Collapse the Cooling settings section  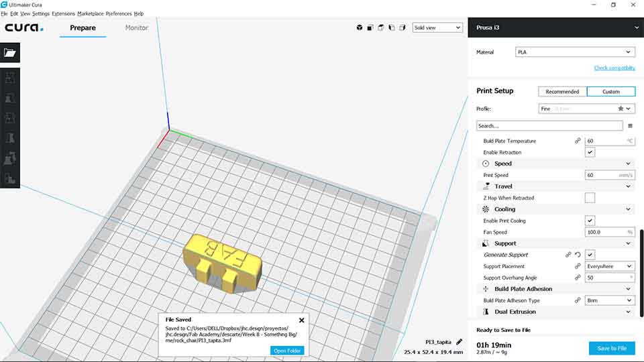[555, 209]
